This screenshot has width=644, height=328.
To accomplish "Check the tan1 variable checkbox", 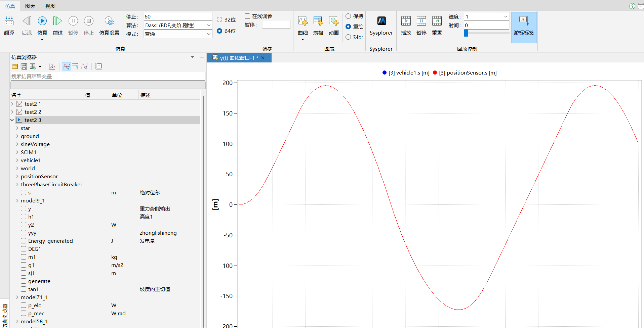I will click(24, 289).
